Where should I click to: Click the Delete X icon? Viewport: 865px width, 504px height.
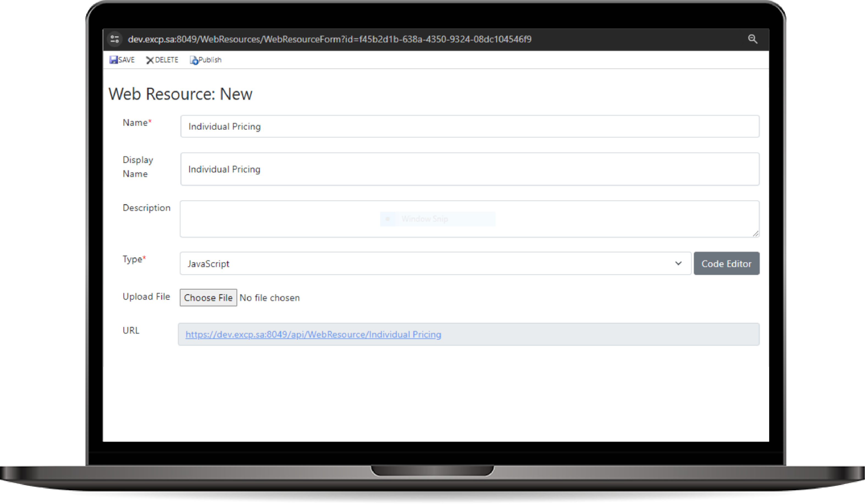click(x=150, y=60)
